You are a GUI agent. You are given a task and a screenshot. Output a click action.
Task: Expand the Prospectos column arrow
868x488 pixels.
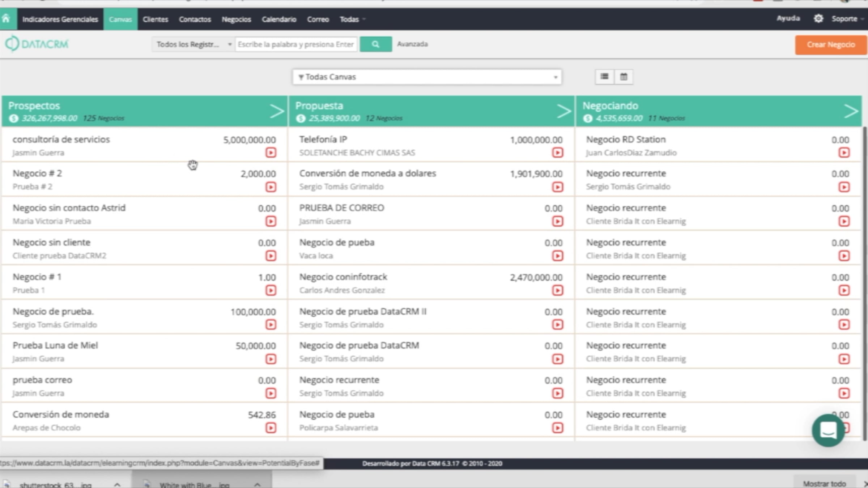click(x=277, y=111)
